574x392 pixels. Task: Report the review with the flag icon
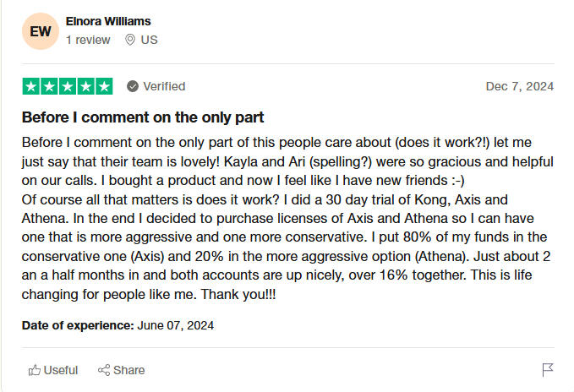[547, 370]
